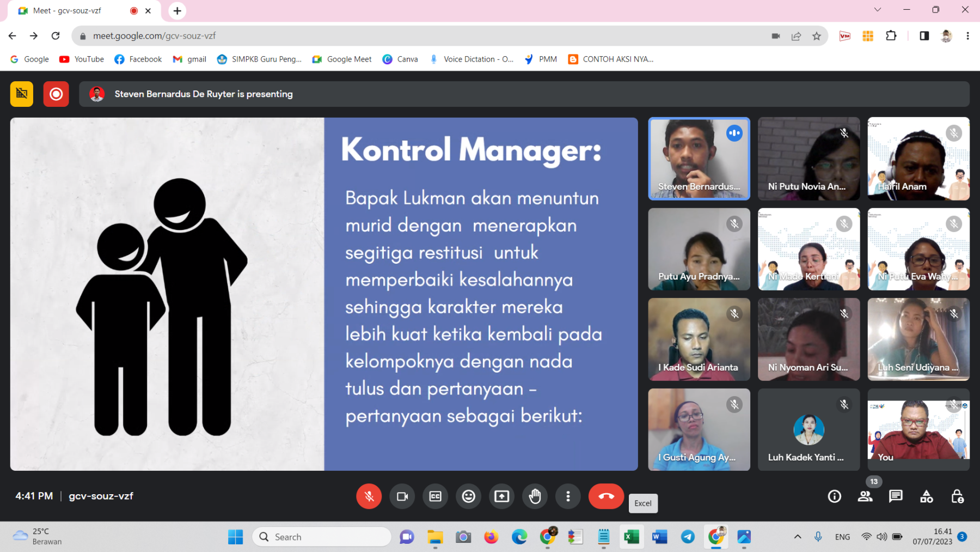Viewport: 980px width, 552px height.
Task: Open meeting details info icon
Action: (834, 496)
